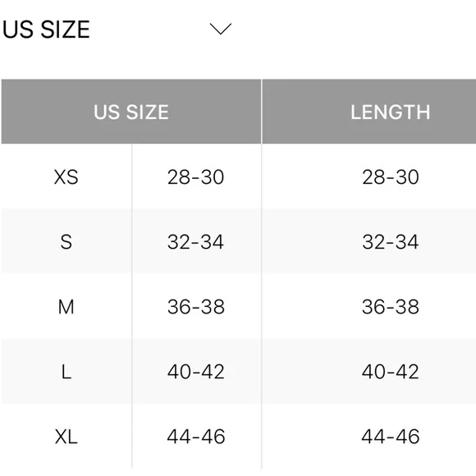Click the S size cell

(66, 242)
